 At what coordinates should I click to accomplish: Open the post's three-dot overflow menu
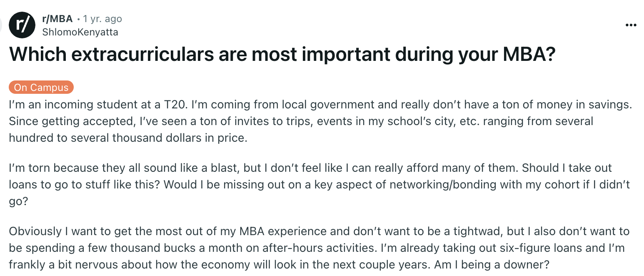631,25
